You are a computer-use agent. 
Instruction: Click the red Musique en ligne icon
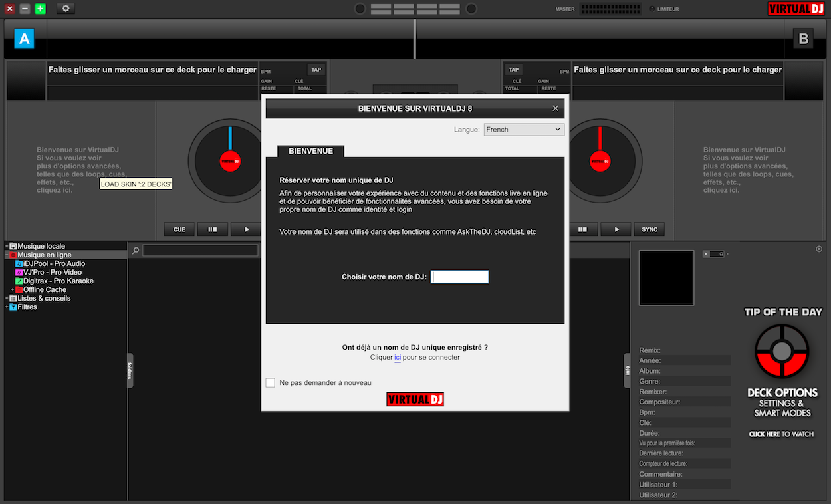point(13,255)
